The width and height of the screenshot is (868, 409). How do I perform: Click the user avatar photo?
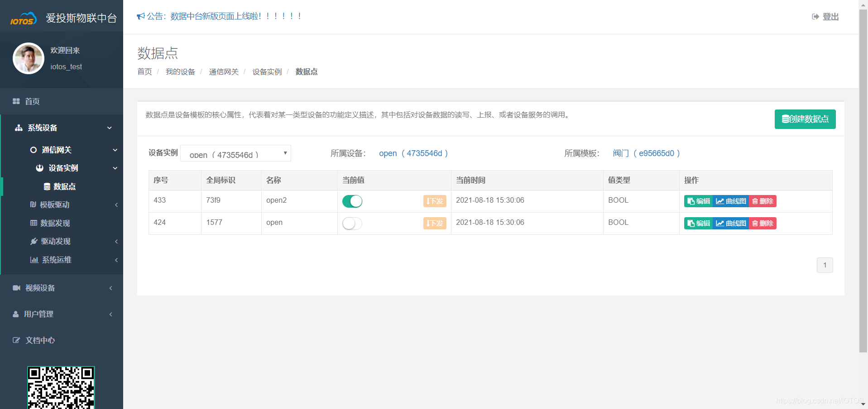pos(28,58)
